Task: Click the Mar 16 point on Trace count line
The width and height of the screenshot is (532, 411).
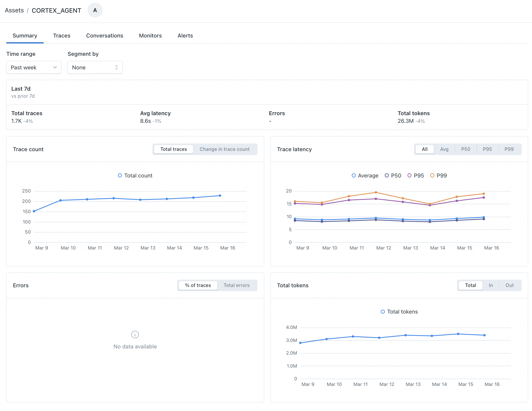Action: [x=220, y=195]
